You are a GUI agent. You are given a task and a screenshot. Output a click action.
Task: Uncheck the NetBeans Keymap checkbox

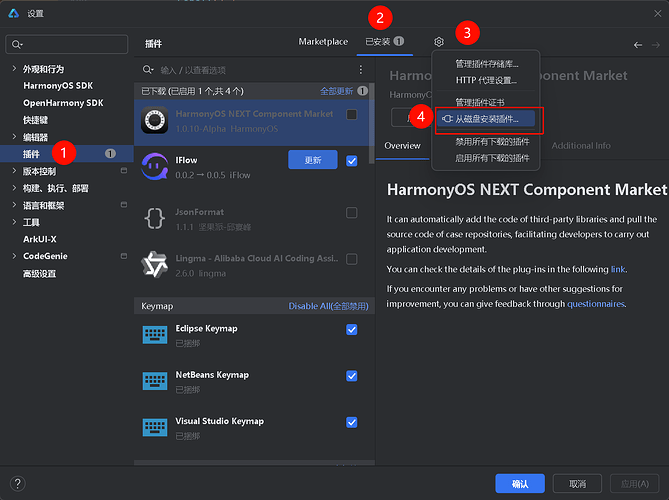pos(351,375)
